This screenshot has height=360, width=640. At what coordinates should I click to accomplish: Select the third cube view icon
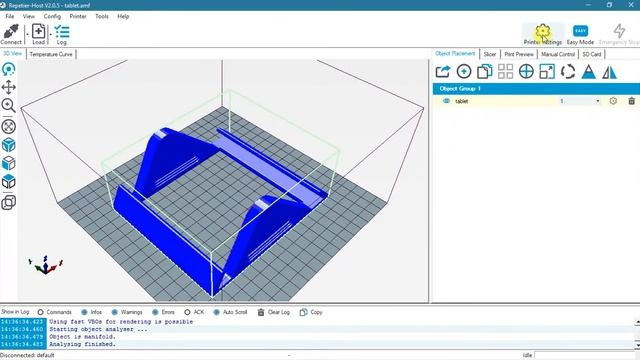click(x=9, y=182)
